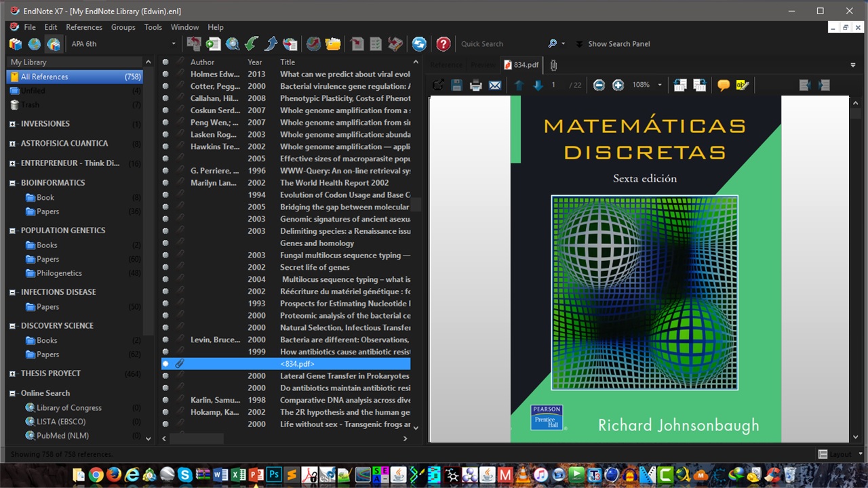
Task: Zoom in the PDF with the plus icon
Action: click(x=618, y=85)
